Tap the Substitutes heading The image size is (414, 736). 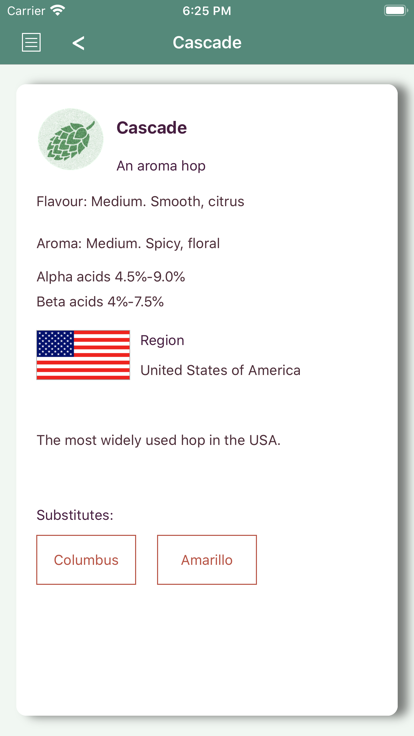[75, 515]
